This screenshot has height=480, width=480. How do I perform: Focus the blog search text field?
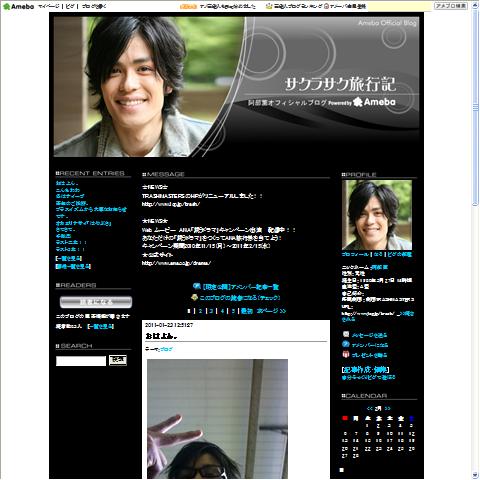(x=81, y=361)
